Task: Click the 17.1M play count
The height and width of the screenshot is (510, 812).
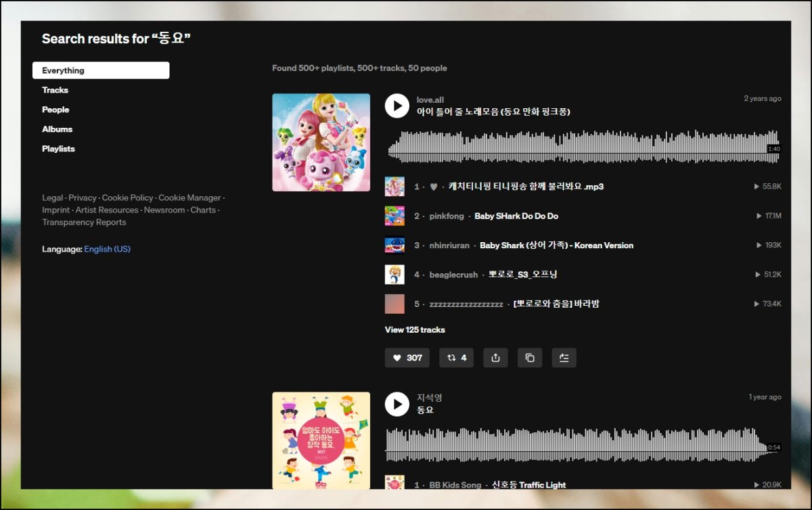Action: pyautogui.click(x=769, y=216)
